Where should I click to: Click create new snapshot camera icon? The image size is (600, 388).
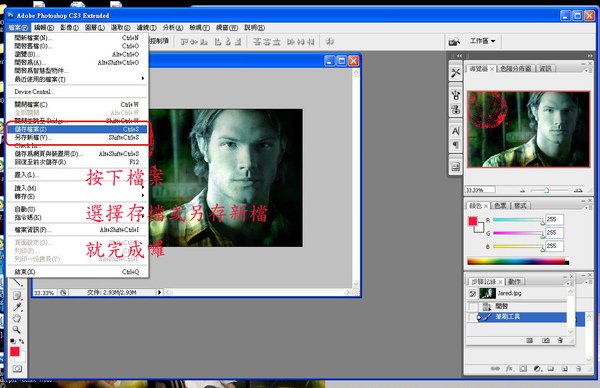(546, 340)
